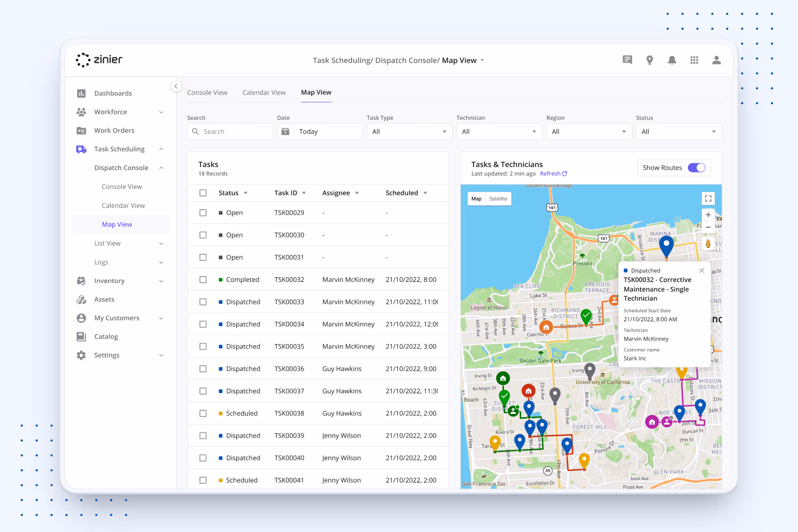Expand the Workforce menu chevron

tap(161, 112)
